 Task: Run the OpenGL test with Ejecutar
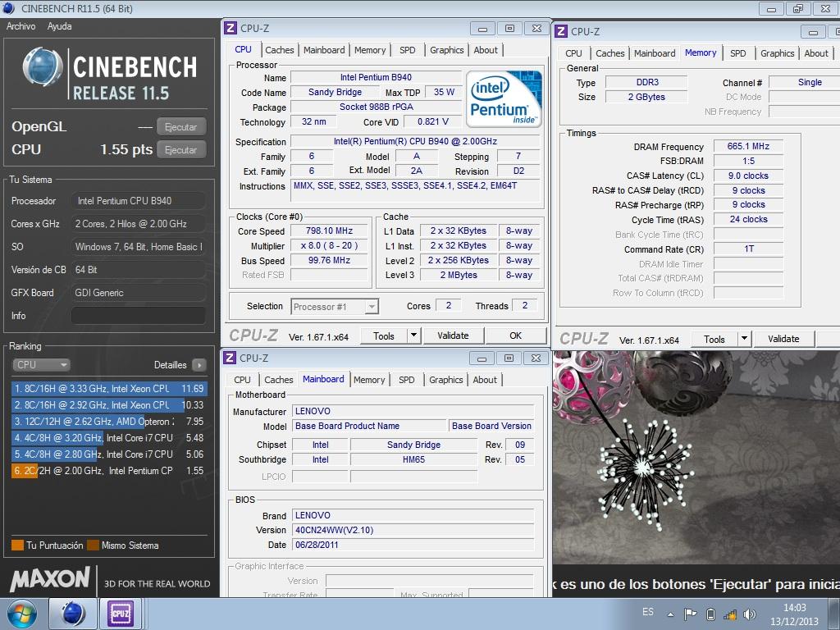coord(181,127)
